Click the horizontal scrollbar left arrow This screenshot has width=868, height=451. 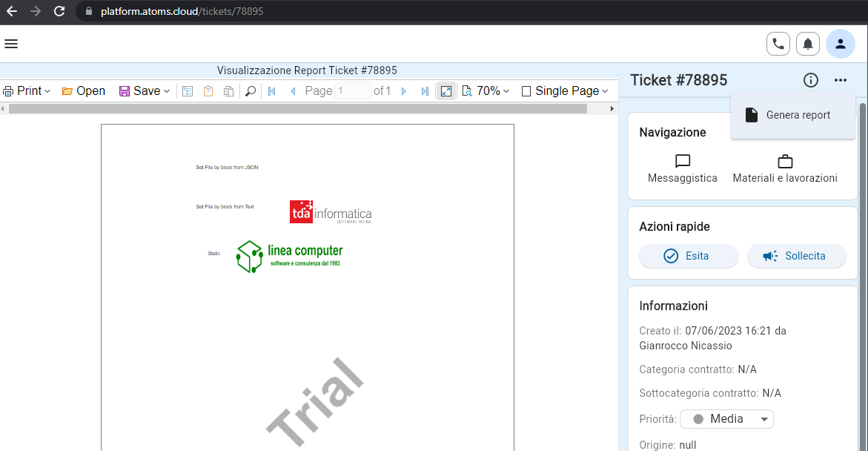(x=3, y=109)
